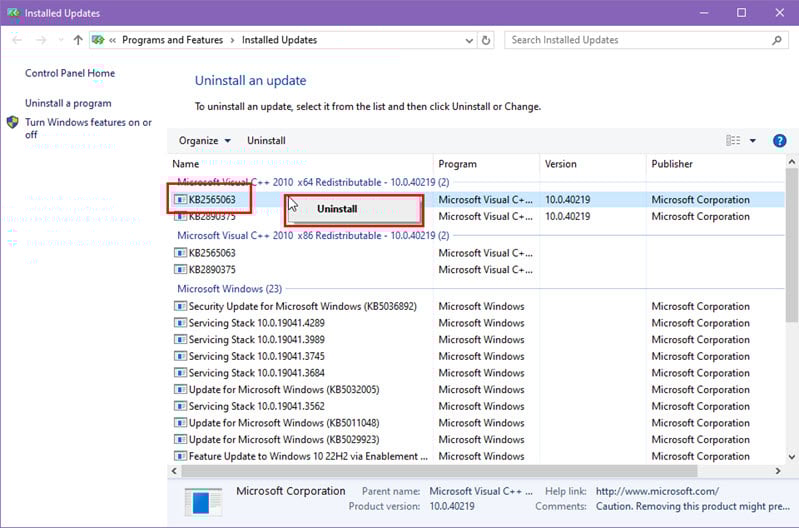This screenshot has height=528, width=799.
Task: Refresh the Installed Updates list
Action: click(x=486, y=40)
